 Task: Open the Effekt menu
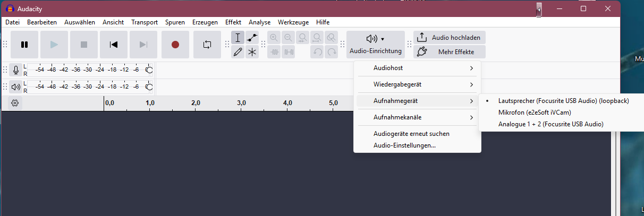click(x=233, y=22)
